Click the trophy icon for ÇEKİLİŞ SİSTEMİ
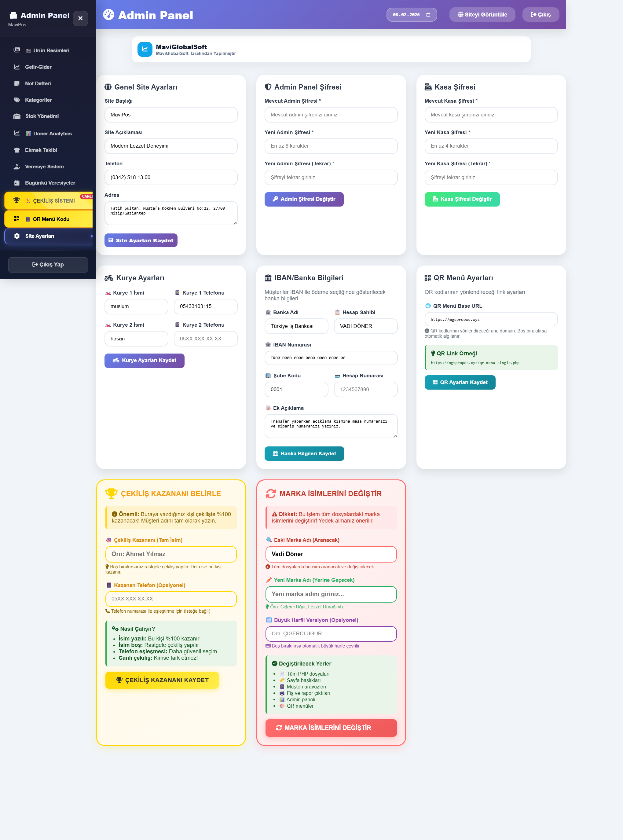The width and height of the screenshot is (623, 840). click(16, 200)
